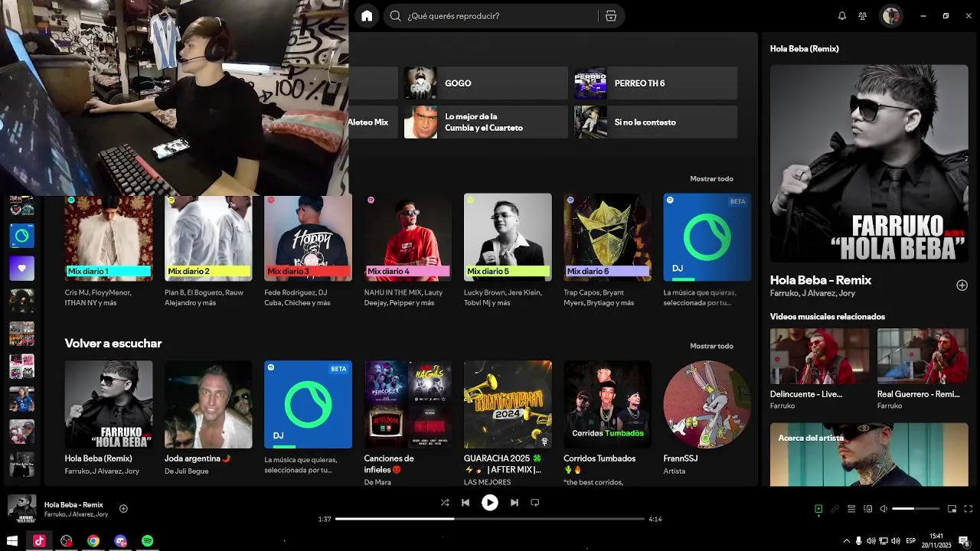Viewport: 980px width, 551px height.
Task: Adjust the Spotify volume slider
Action: tap(916, 509)
